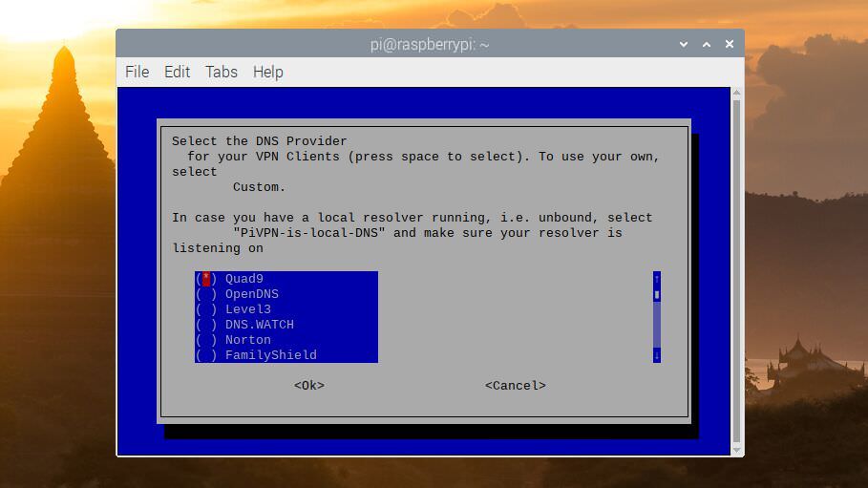This screenshot has width=868, height=488.
Task: Click terminal scrollbar down arrow
Action: (x=737, y=451)
